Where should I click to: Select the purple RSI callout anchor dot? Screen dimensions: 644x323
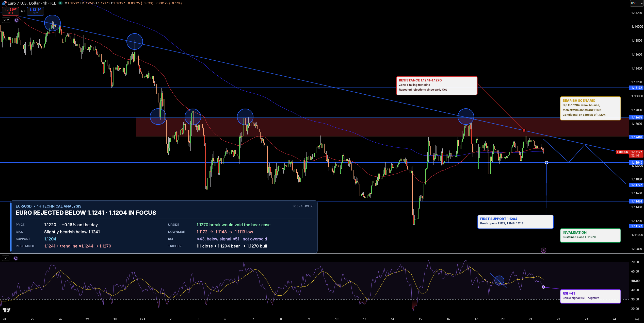543,287
